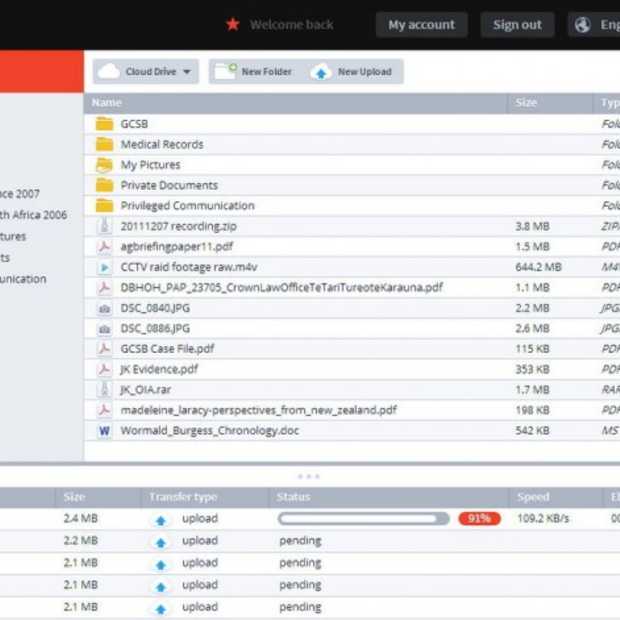Click the globe language icon

583,25
